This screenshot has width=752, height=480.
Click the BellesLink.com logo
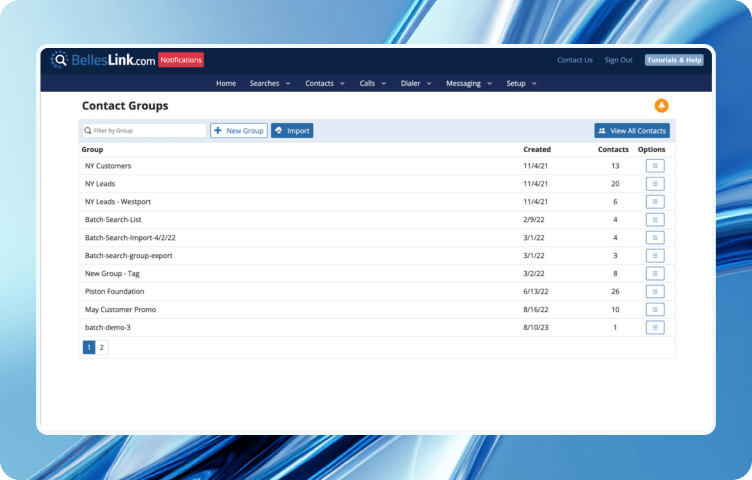[105, 60]
